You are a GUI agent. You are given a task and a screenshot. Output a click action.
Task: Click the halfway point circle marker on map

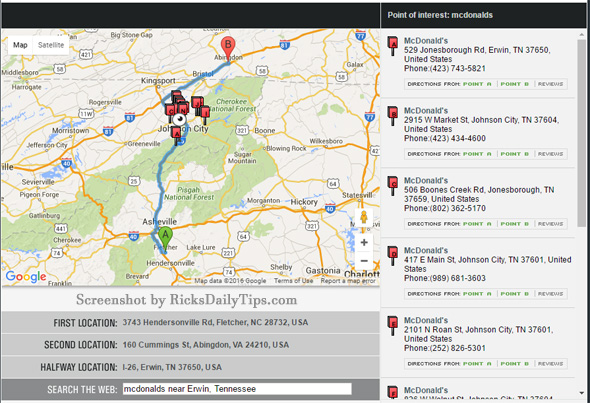click(x=180, y=120)
